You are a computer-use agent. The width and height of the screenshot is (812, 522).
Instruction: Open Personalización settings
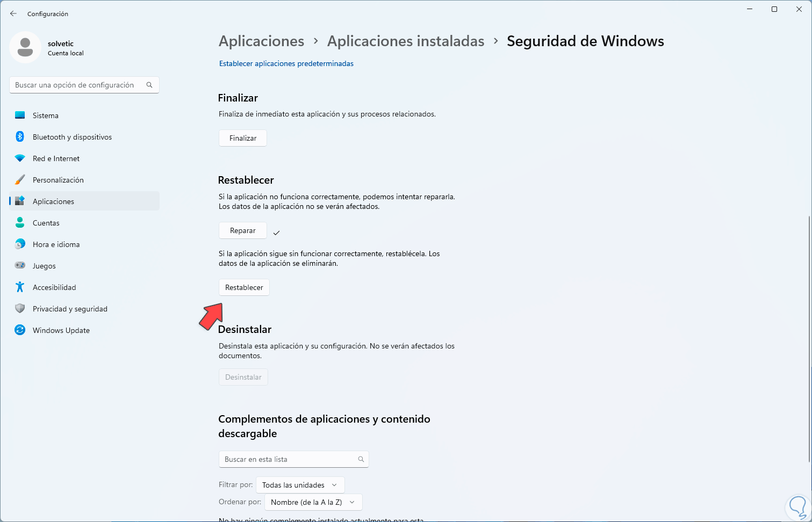click(x=84, y=180)
